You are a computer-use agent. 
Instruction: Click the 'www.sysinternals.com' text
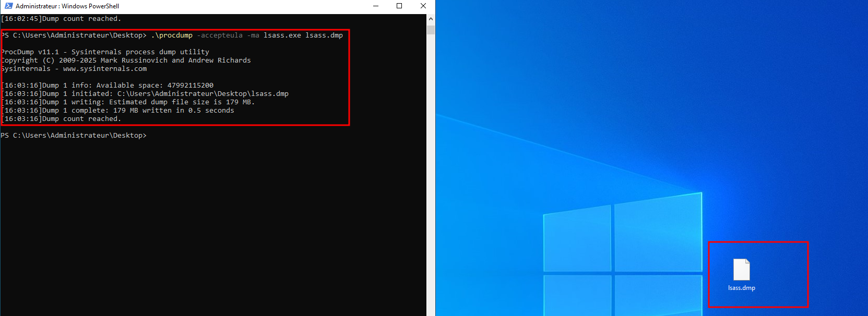click(x=105, y=69)
